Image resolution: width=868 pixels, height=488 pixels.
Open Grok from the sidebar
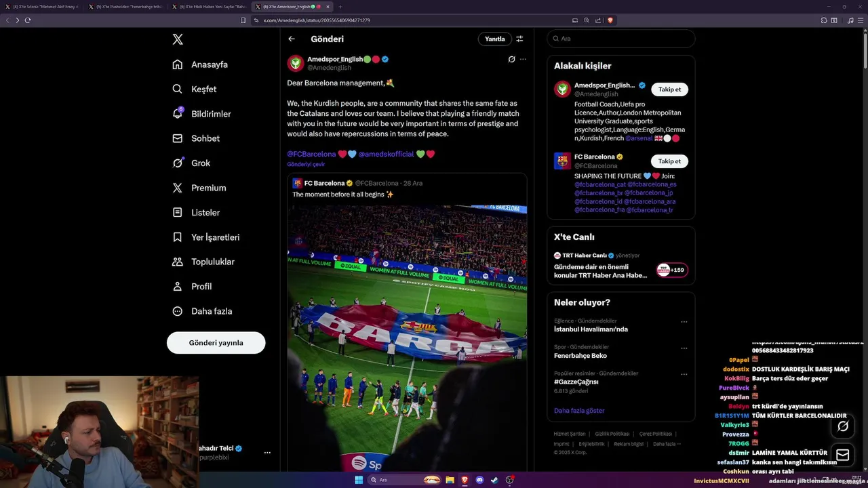[x=191, y=163]
